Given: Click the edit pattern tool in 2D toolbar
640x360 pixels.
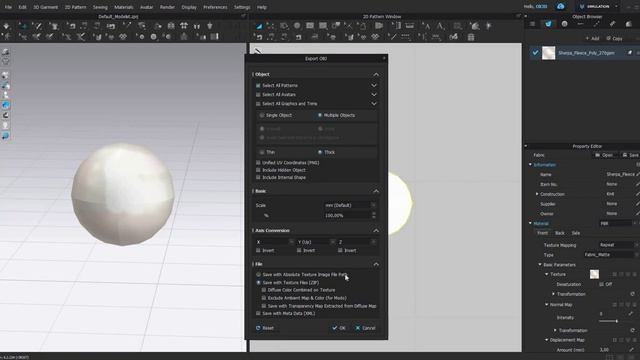Looking at the screenshot, I should tap(271, 26).
